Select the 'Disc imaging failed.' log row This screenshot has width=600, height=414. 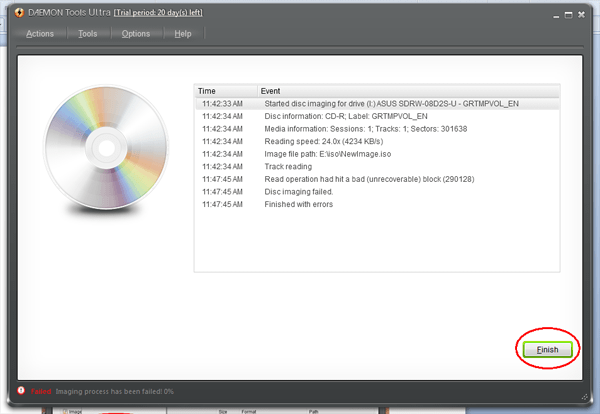(377, 192)
